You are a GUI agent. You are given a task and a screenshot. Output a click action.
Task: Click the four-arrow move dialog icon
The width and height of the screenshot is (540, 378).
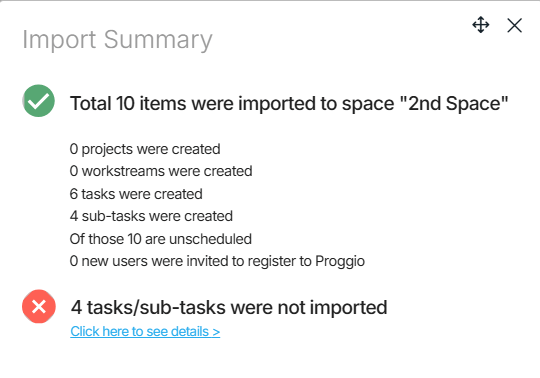481,25
